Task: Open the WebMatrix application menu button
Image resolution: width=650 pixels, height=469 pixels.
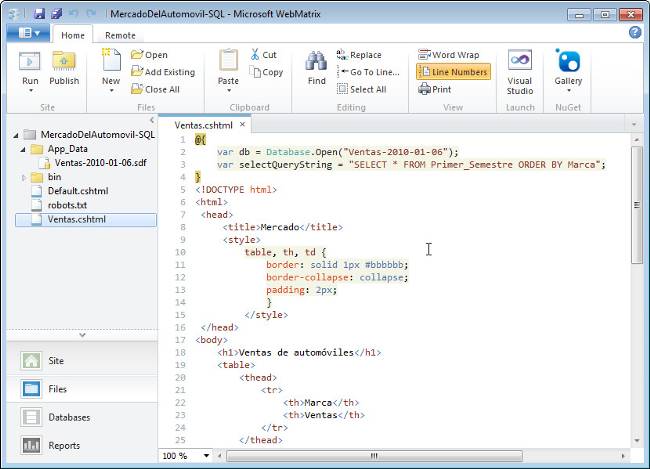Action: tap(28, 33)
